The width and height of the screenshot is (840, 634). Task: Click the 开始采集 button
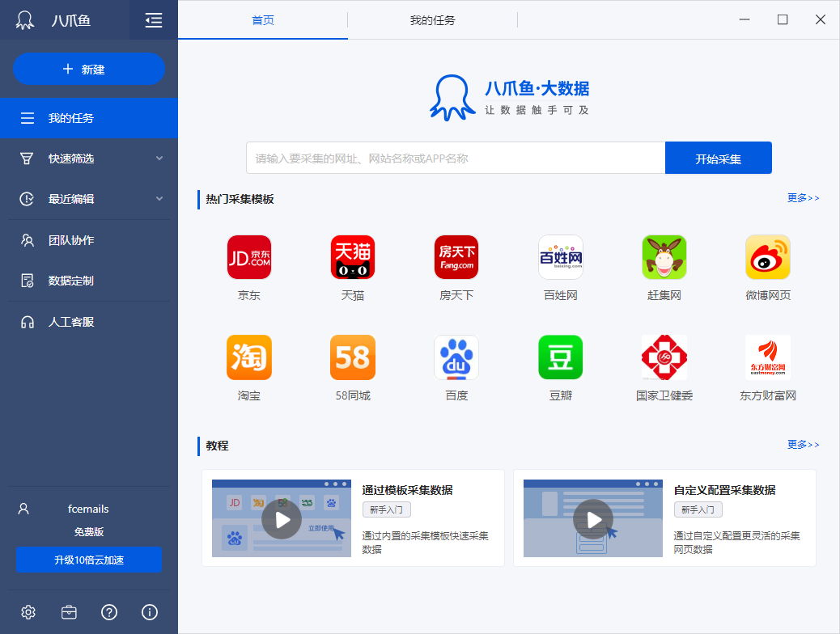click(x=718, y=158)
